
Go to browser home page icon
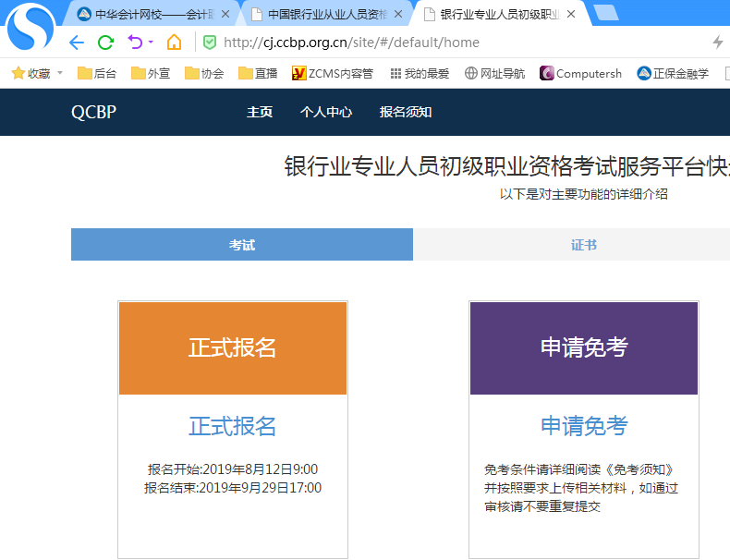(174, 43)
